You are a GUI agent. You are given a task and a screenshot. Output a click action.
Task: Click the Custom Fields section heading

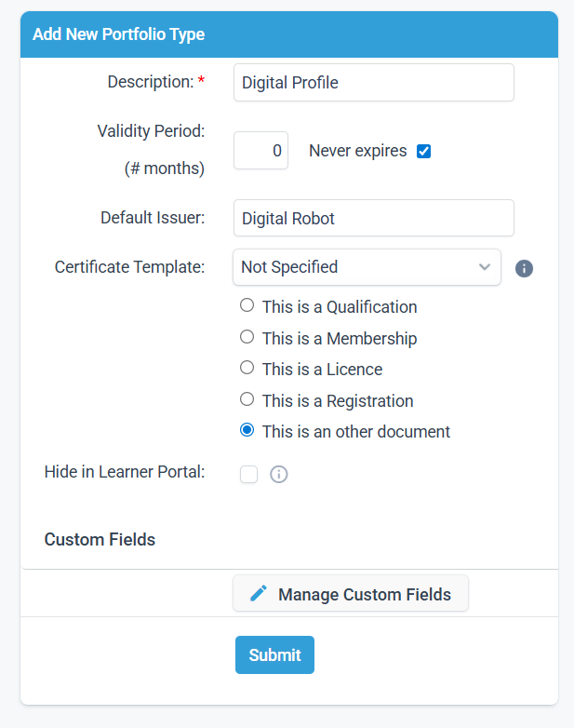tap(100, 540)
